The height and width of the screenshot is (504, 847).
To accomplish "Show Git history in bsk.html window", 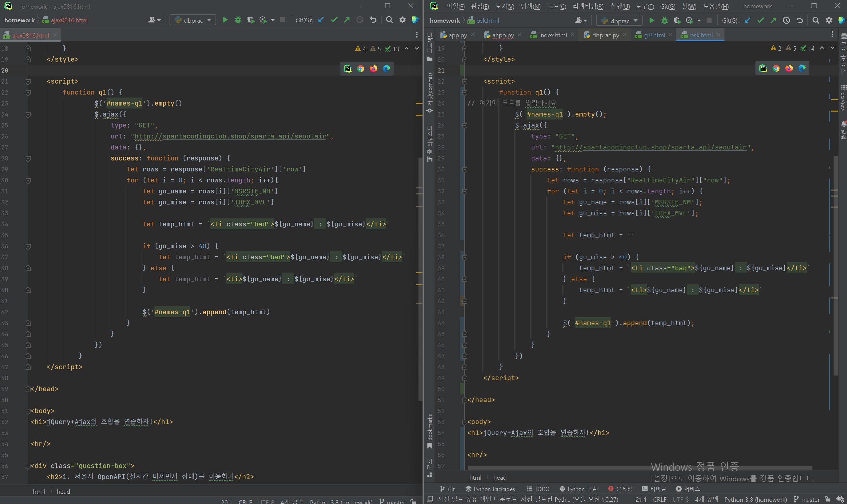I will tap(786, 20).
